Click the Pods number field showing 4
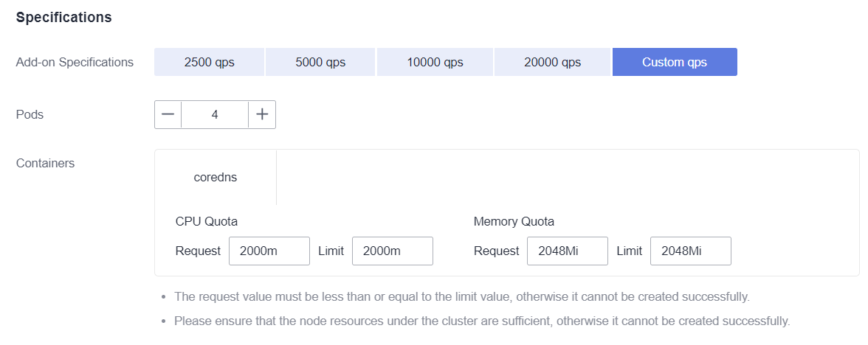The width and height of the screenshot is (868, 345). [215, 114]
